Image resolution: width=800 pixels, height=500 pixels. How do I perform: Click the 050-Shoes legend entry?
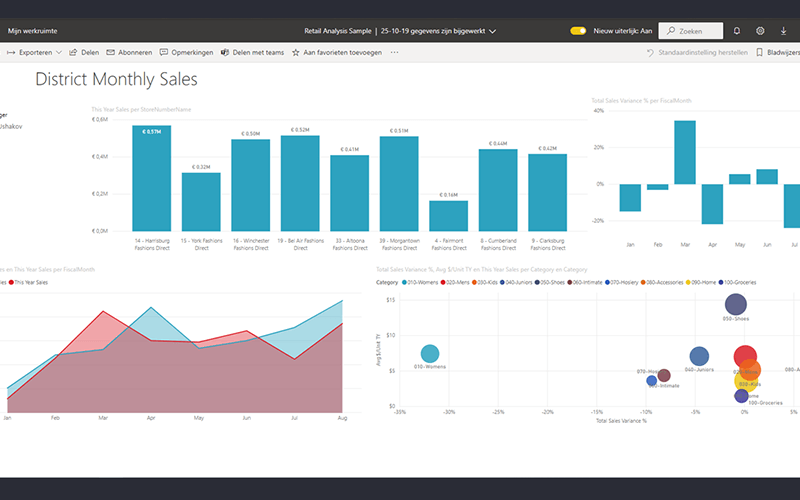click(x=550, y=282)
